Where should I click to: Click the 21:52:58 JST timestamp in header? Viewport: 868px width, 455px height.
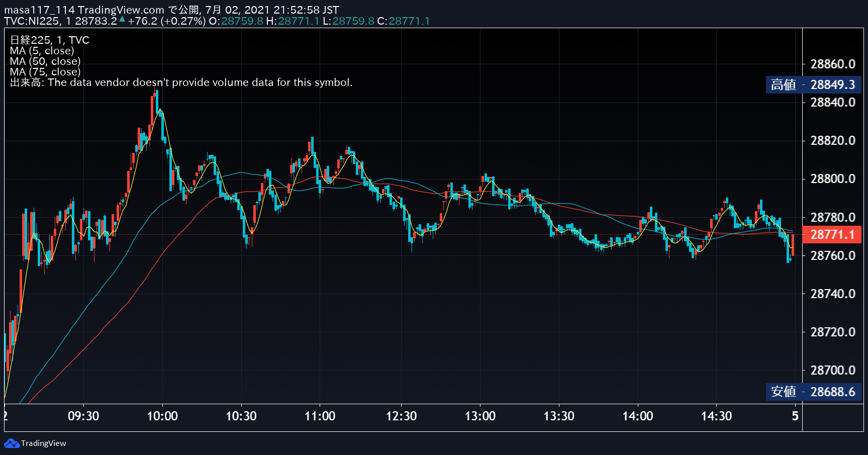tap(306, 10)
